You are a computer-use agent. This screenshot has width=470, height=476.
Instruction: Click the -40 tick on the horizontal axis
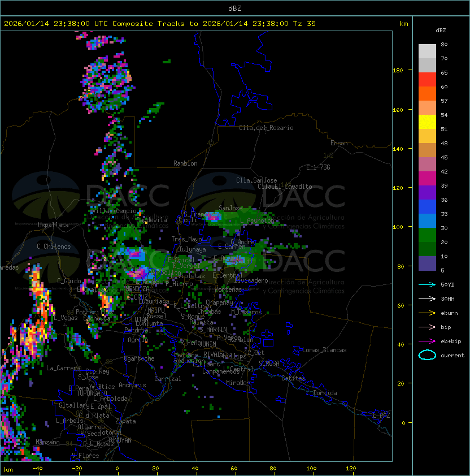pos(37,469)
